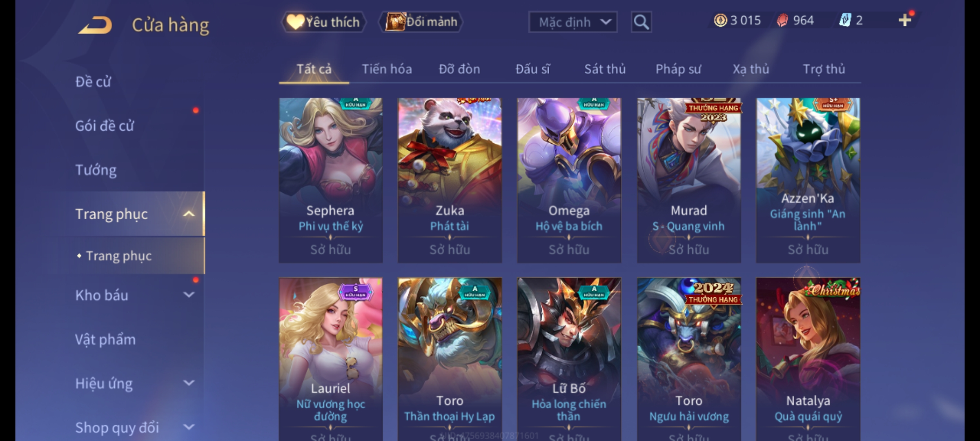Open the search magnifier icon
Image resolution: width=980 pixels, height=441 pixels.
pos(641,22)
